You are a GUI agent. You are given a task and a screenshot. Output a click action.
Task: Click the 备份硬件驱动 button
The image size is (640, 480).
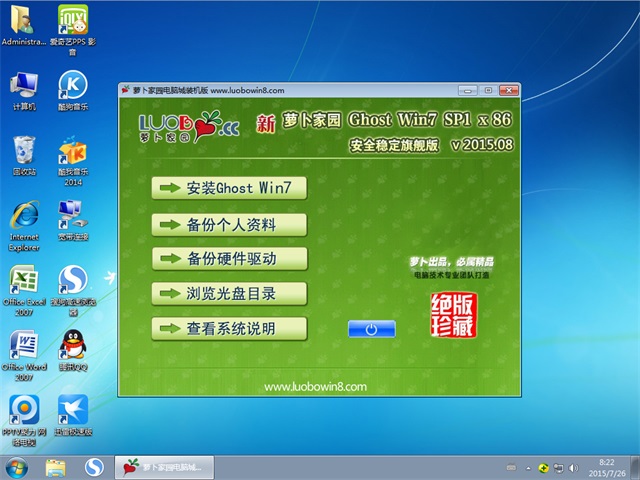229,258
